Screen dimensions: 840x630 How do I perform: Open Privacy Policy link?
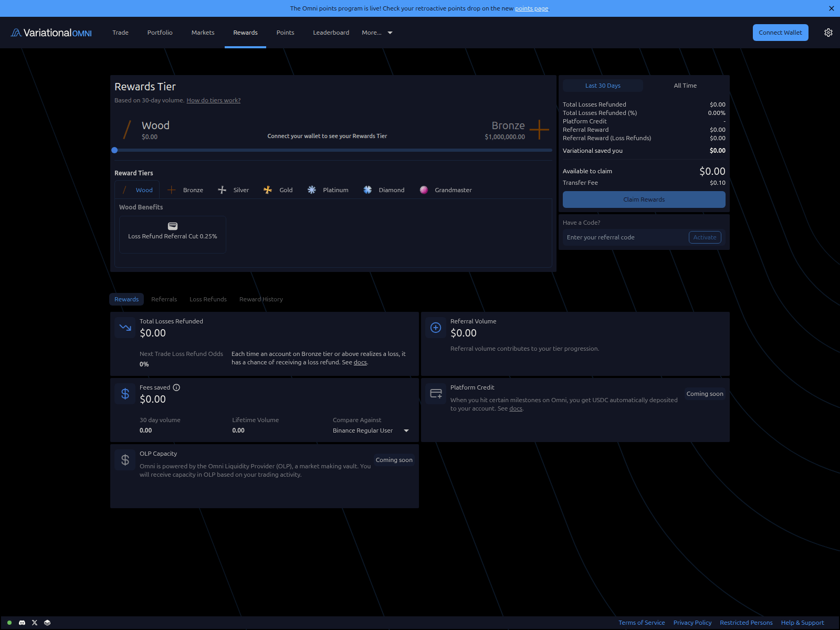pos(692,623)
